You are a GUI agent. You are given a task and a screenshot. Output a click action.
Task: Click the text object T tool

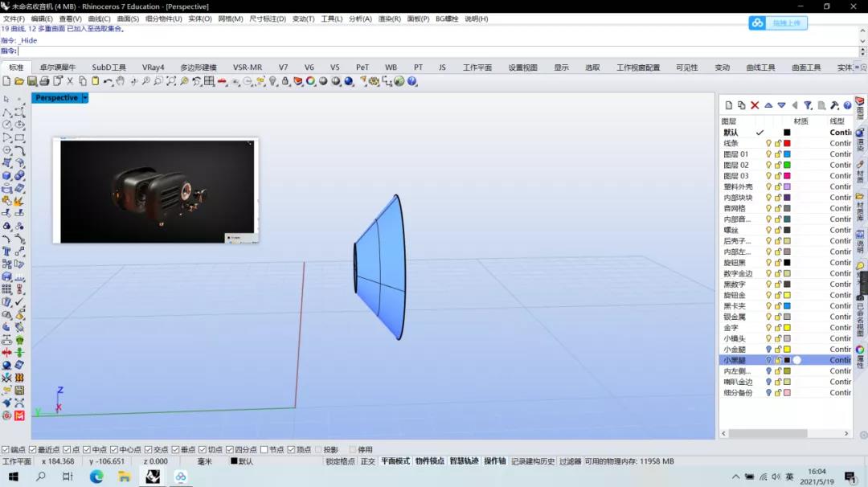pos(6,252)
